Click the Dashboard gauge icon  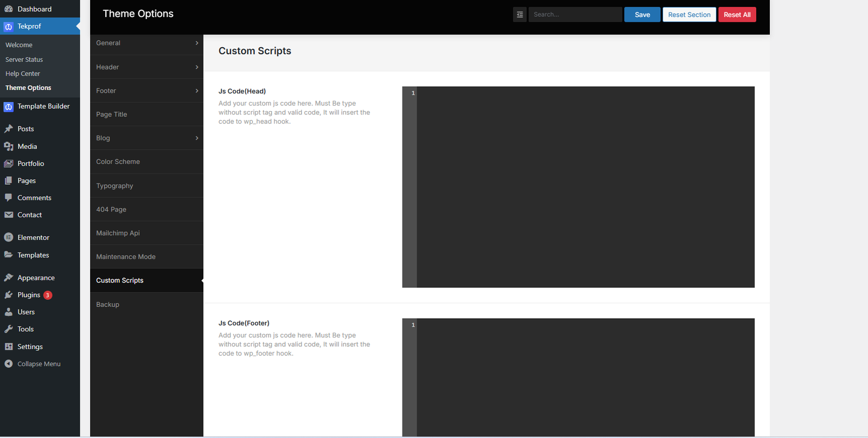[9, 9]
